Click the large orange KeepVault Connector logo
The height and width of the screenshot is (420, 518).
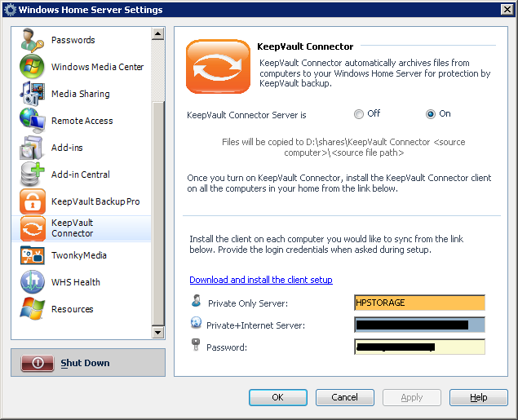pyautogui.click(x=218, y=67)
